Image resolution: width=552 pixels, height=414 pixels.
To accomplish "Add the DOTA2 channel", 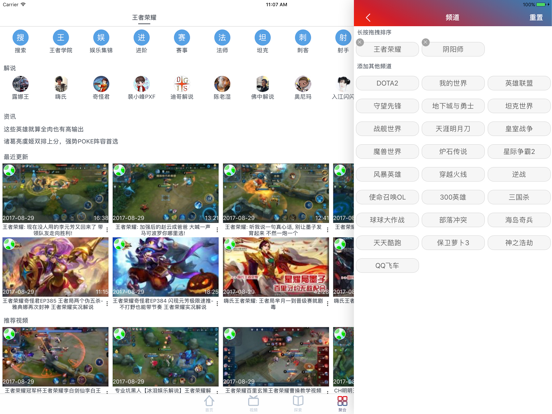I will coord(387,83).
